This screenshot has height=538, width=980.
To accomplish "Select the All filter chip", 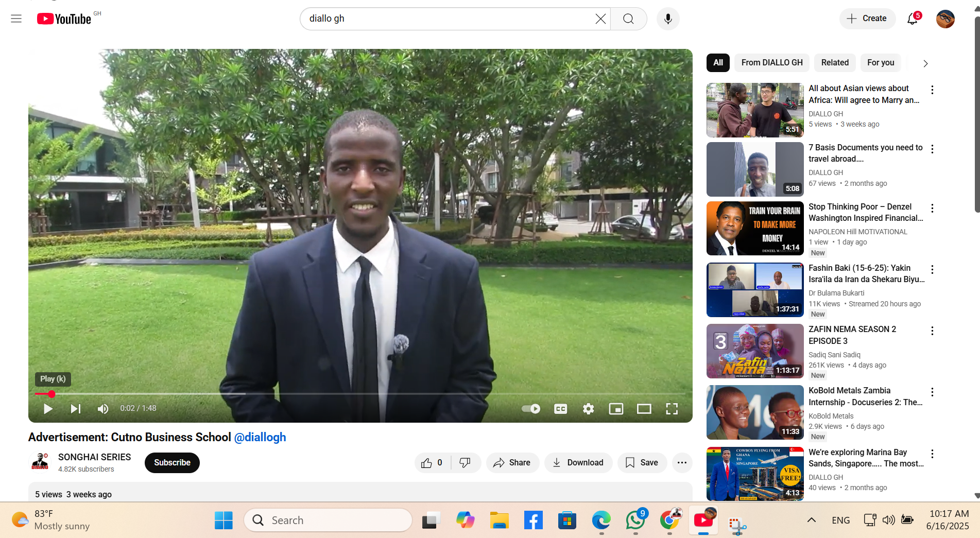I will tap(718, 63).
